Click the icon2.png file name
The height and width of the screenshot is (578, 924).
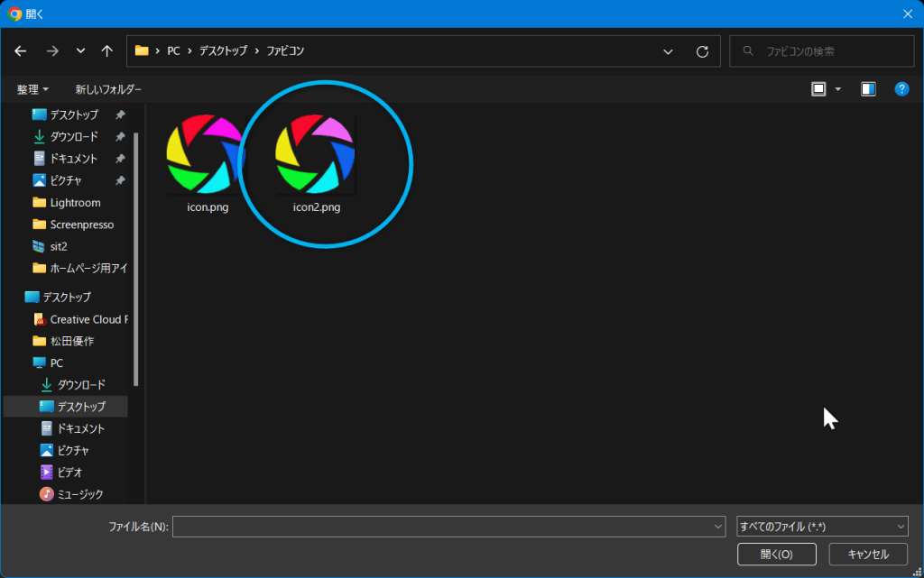pyautogui.click(x=317, y=207)
